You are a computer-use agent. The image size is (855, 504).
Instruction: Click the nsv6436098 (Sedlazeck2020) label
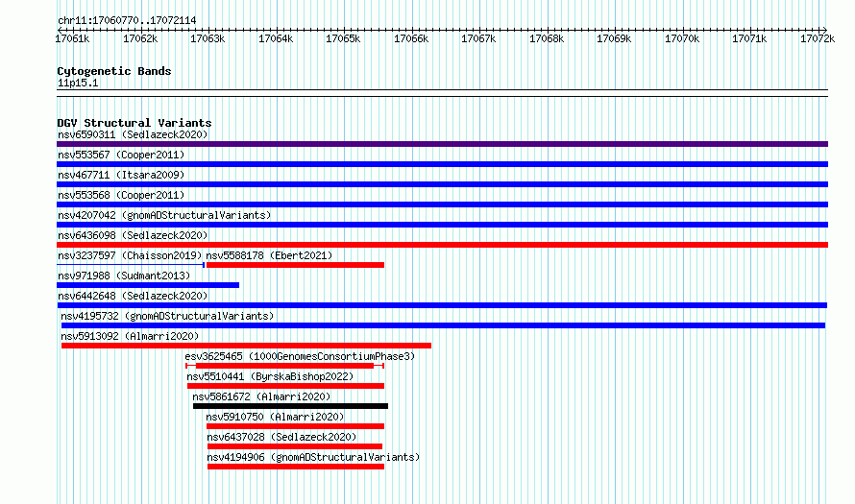[133, 235]
